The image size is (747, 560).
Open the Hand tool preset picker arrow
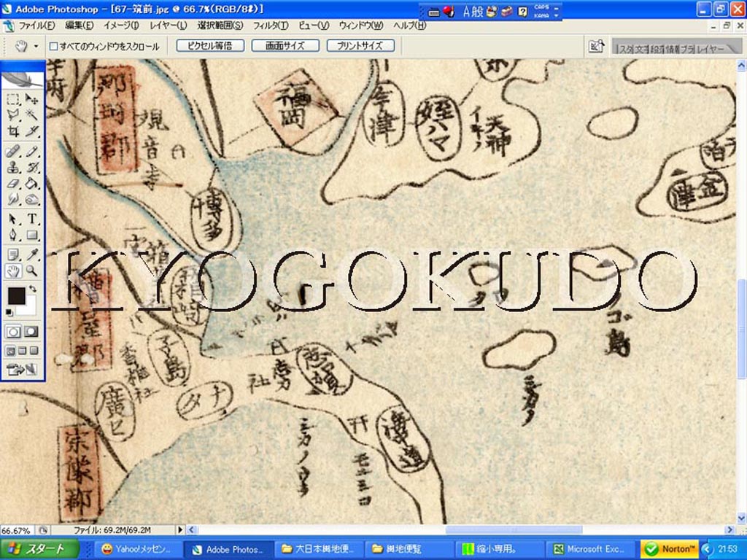coord(36,46)
